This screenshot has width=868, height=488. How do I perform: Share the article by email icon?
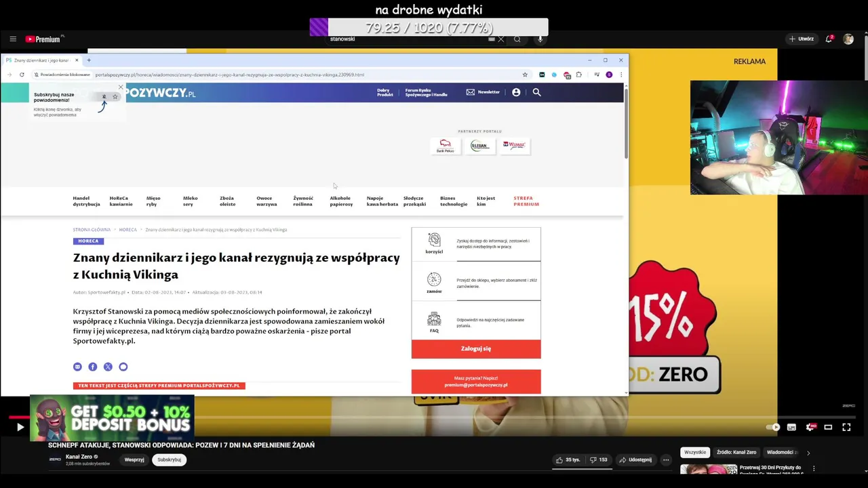77,367
